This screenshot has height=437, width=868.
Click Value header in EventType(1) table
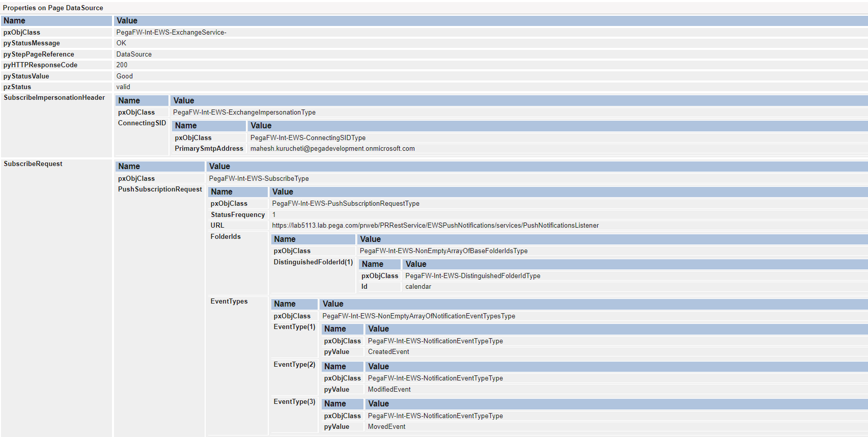pyautogui.click(x=617, y=329)
